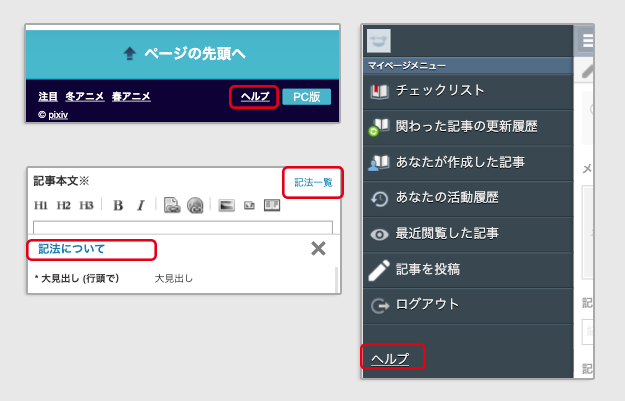The width and height of the screenshot is (625, 401).
Task: Select ログアウト in sidebar menu
Action: [427, 304]
